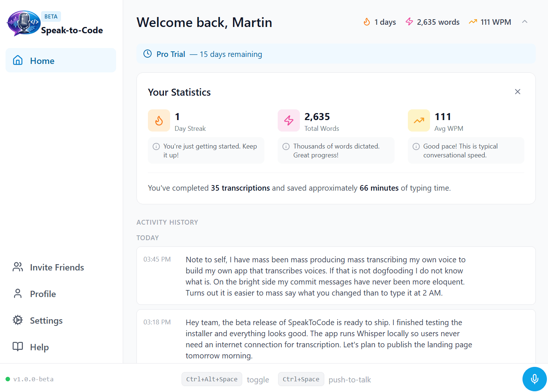The width and height of the screenshot is (548, 392).
Task: Click the flame Day Streak icon
Action: (159, 120)
